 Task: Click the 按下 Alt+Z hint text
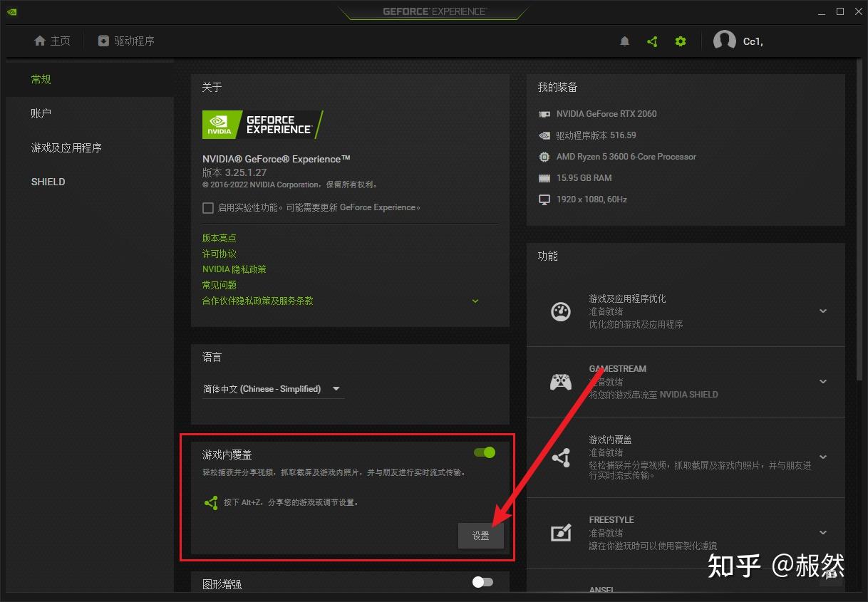pos(292,502)
